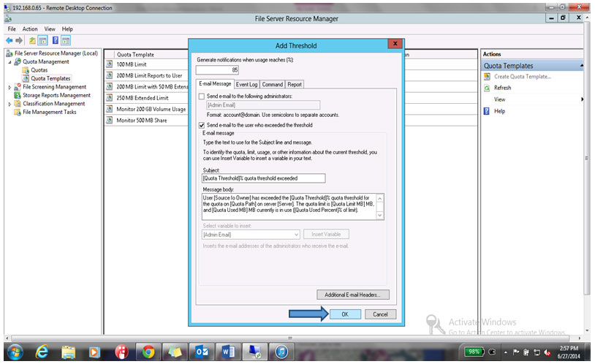
Task: Open iTunes from the taskbar
Action: (x=281, y=352)
